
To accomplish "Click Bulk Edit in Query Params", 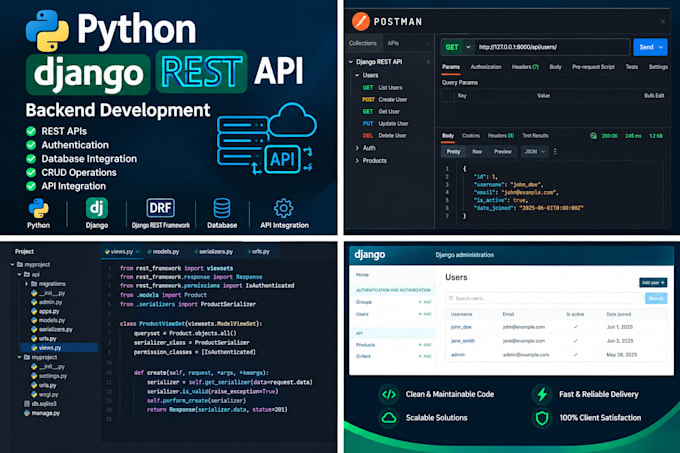I will 654,95.
